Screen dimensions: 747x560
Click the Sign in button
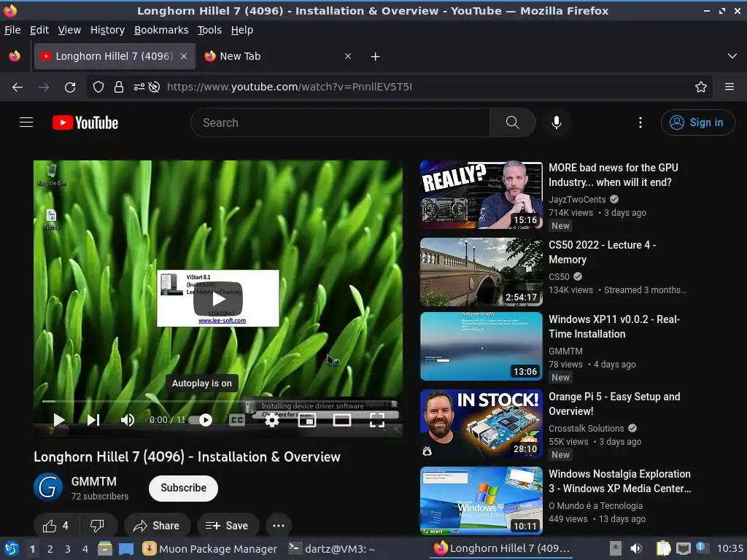(x=697, y=122)
